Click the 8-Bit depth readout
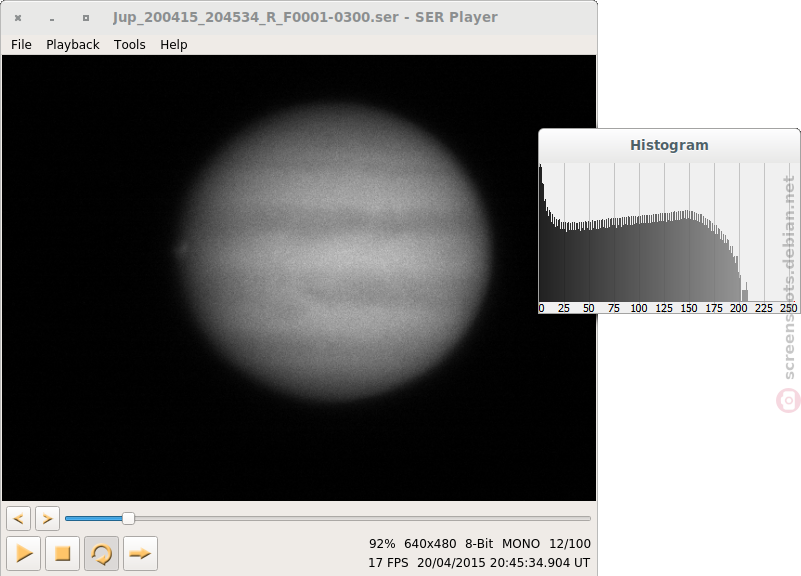Image resolution: width=801 pixels, height=576 pixels. tap(479, 544)
